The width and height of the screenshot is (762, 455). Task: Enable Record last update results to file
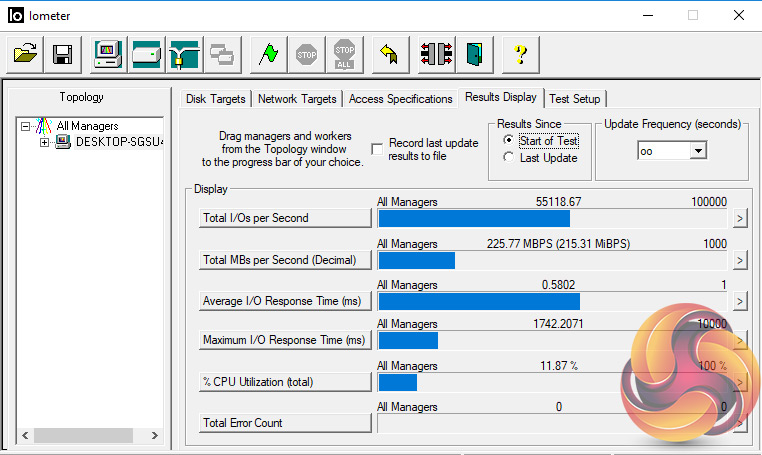377,149
